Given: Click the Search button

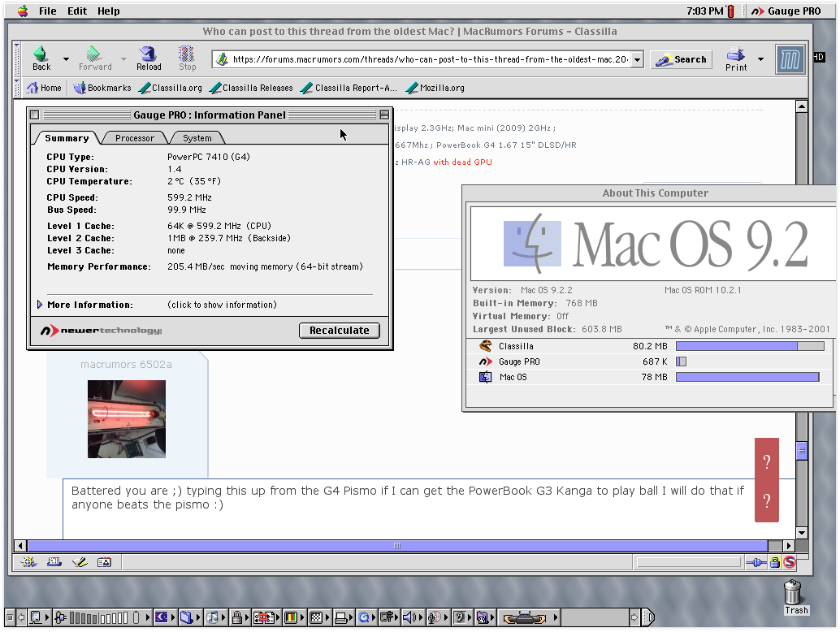Looking at the screenshot, I should point(682,59).
